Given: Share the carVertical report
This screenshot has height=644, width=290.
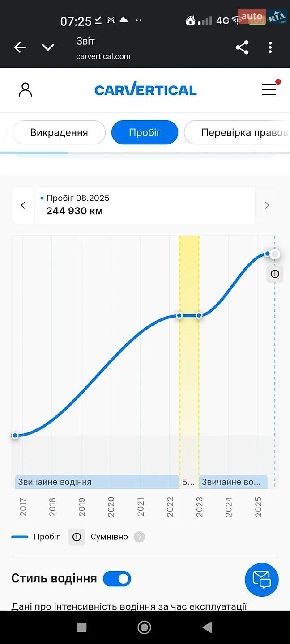Looking at the screenshot, I should 242,47.
